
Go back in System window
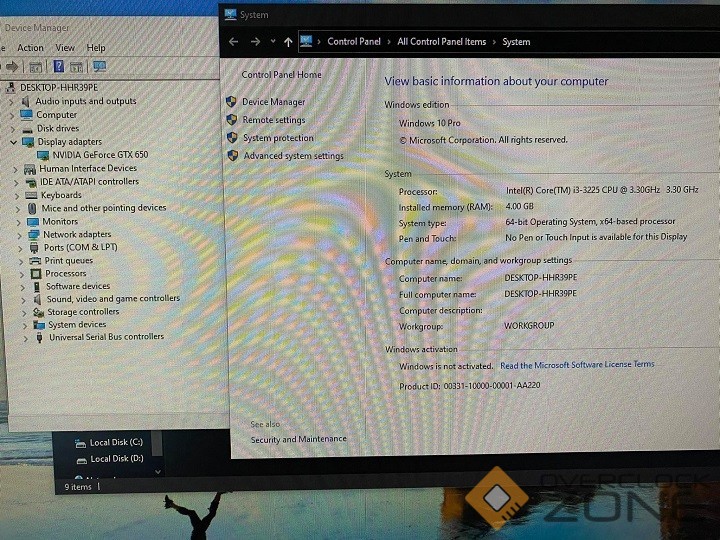click(x=233, y=42)
